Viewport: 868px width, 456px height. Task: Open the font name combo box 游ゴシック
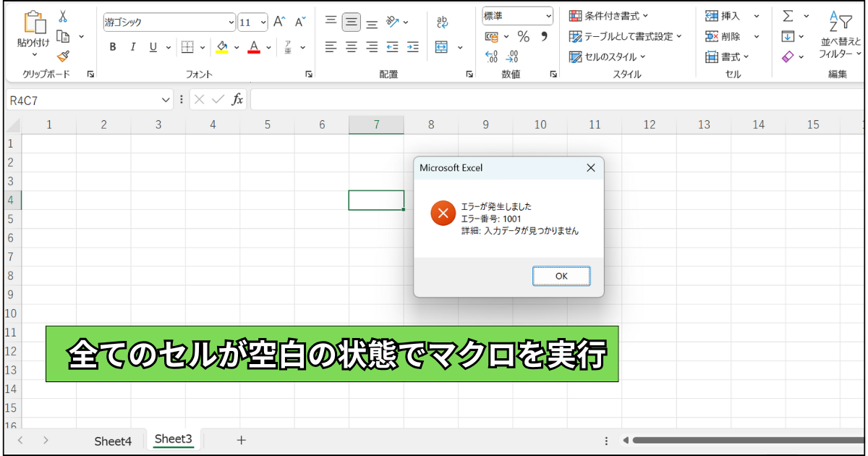tap(169, 22)
